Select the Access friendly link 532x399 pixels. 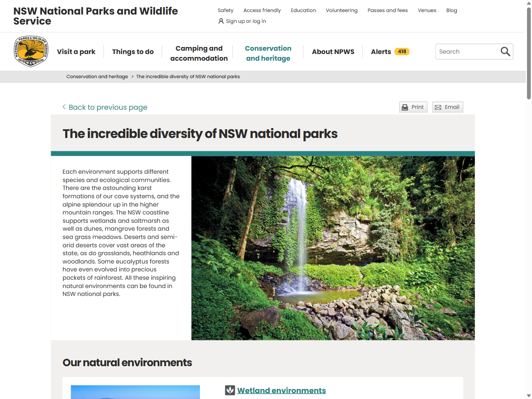(262, 10)
